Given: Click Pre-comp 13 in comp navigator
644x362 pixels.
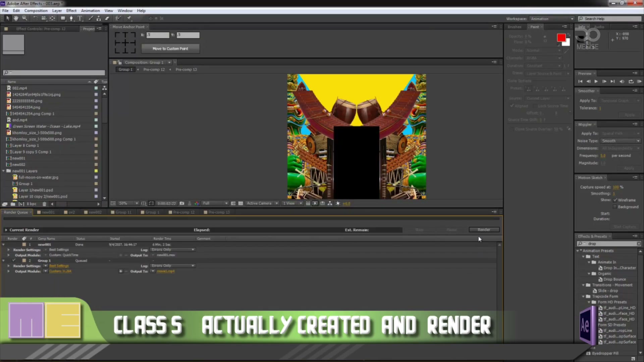Looking at the screenshot, I should (x=186, y=69).
